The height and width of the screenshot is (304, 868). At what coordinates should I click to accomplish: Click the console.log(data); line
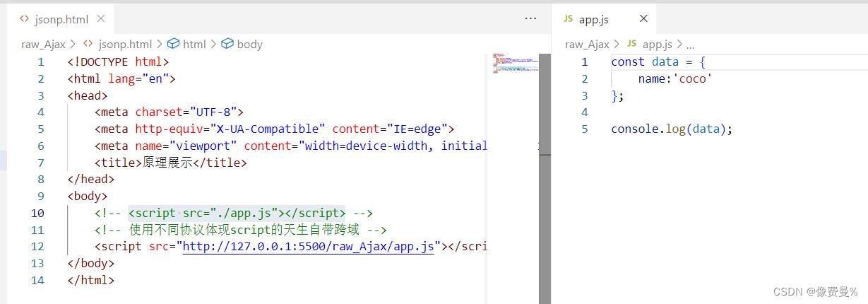[672, 129]
